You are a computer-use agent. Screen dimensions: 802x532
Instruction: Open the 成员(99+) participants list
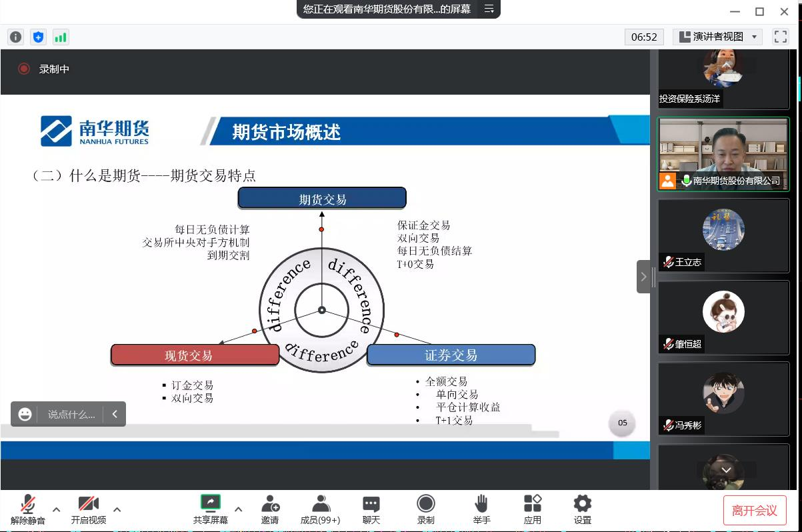coord(320,509)
